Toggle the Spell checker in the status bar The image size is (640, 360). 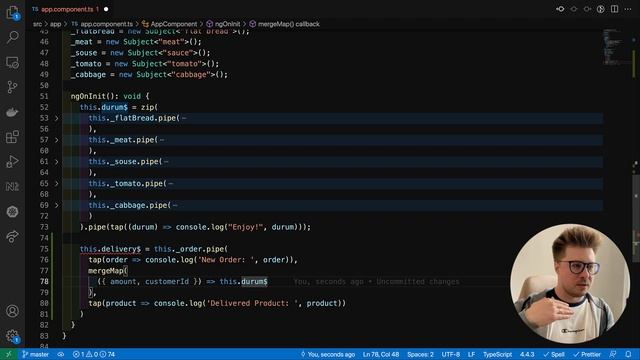[x=554, y=354]
